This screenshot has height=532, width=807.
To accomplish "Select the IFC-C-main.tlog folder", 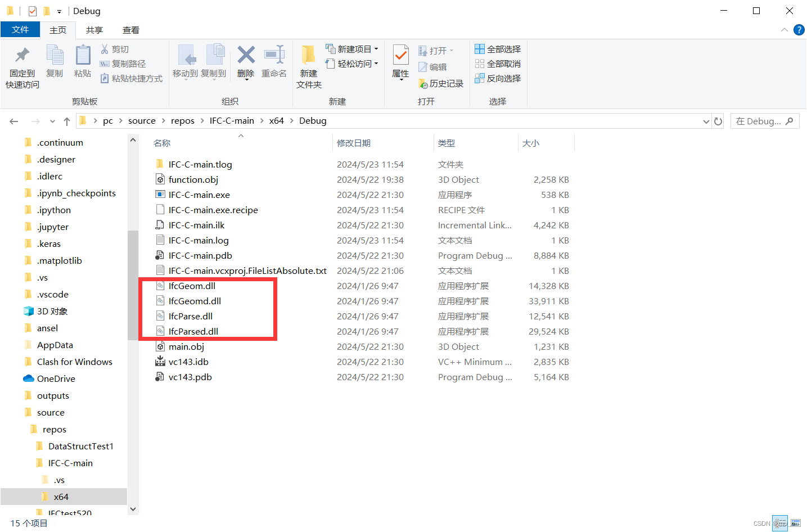I will coord(200,165).
